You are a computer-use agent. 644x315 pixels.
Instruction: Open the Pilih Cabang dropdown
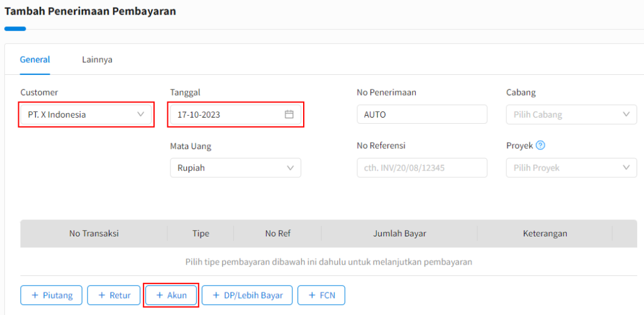tap(571, 114)
